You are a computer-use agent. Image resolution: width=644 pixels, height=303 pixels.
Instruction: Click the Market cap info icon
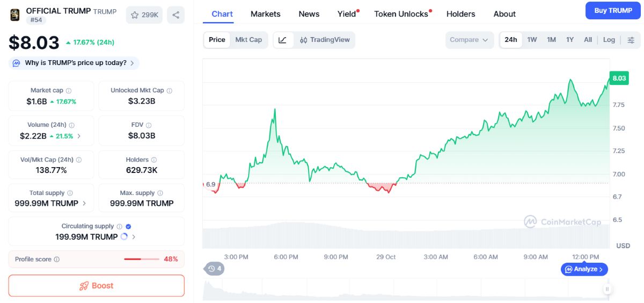pos(69,91)
